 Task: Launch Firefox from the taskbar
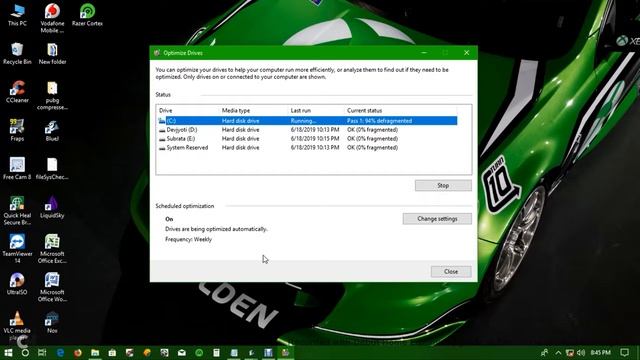coord(78,353)
